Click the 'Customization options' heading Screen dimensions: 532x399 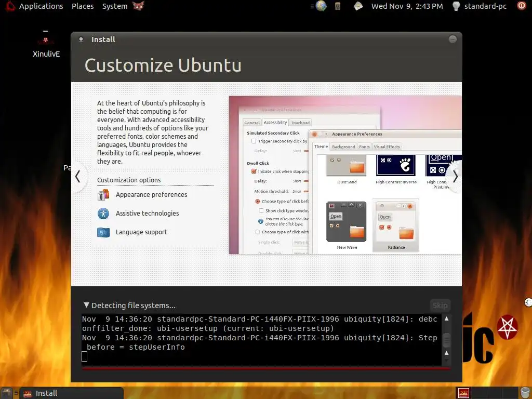pyautogui.click(x=129, y=180)
